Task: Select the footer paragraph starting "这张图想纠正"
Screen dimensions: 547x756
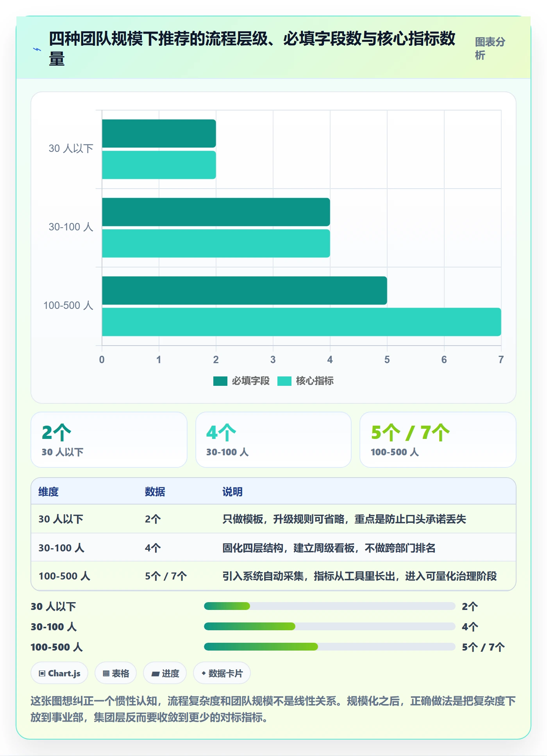Action: (x=273, y=709)
